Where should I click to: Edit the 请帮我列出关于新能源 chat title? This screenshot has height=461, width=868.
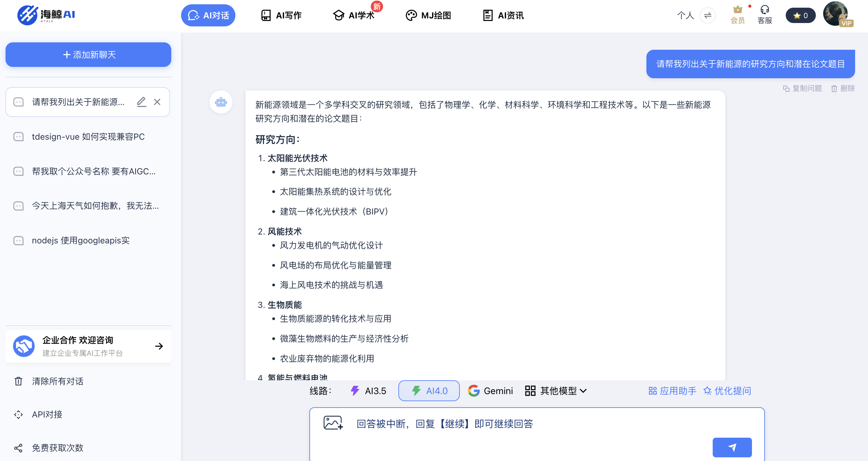pos(141,102)
